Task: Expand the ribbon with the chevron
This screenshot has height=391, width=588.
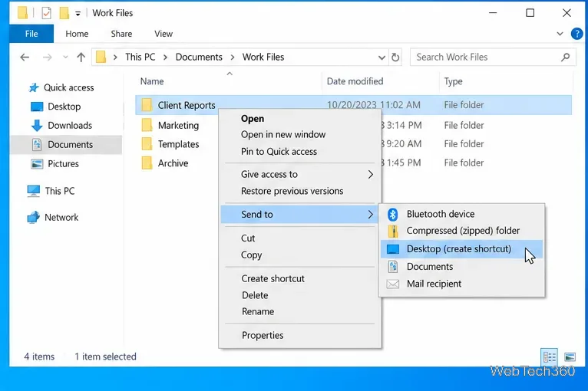Action: 560,34
